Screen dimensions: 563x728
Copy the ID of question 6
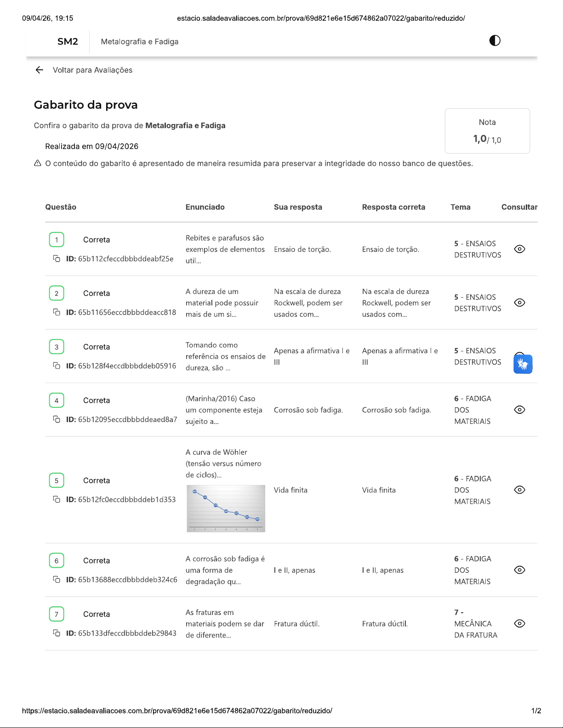[x=57, y=580]
